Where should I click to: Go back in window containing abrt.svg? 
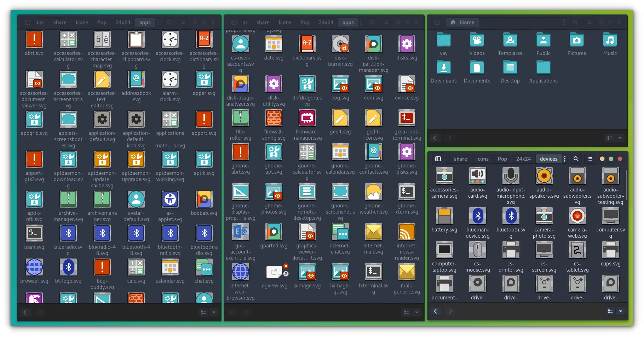[25, 312]
